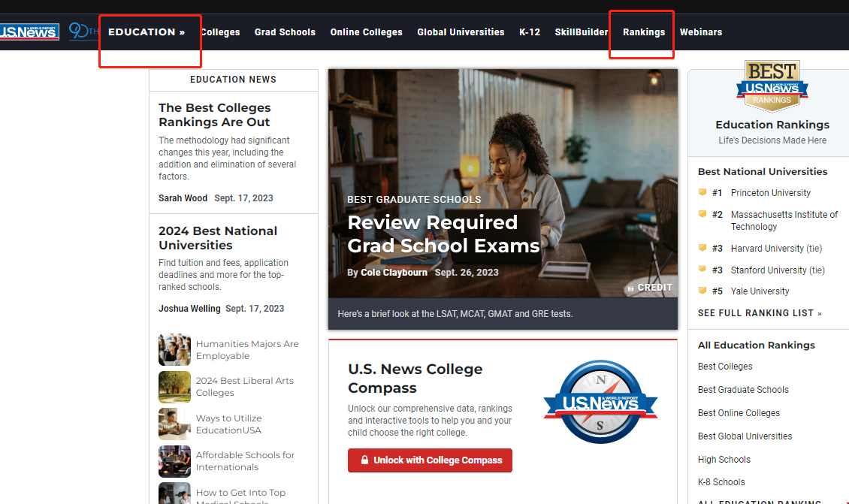The image size is (849, 504).
Task: Click the 90th anniversary logo
Action: tap(83, 31)
